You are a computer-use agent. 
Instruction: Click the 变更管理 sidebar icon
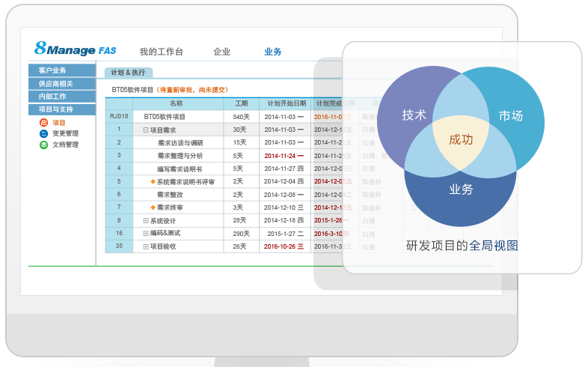click(x=43, y=133)
